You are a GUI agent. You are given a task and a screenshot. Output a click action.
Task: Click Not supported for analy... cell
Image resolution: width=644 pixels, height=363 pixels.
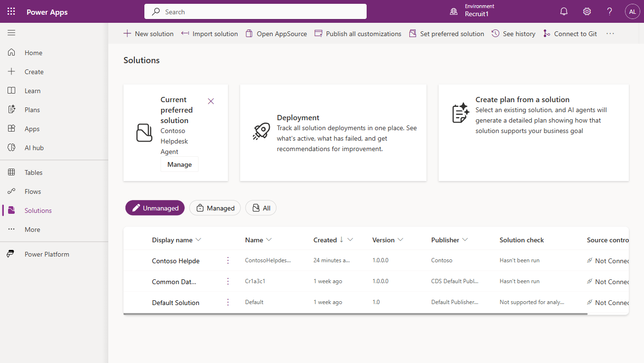[532, 302]
